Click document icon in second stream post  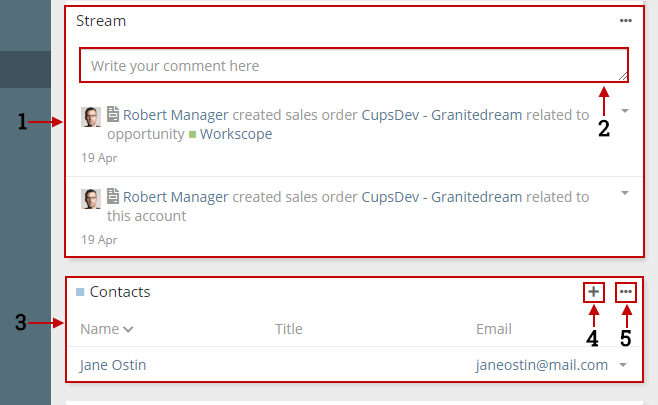(112, 196)
